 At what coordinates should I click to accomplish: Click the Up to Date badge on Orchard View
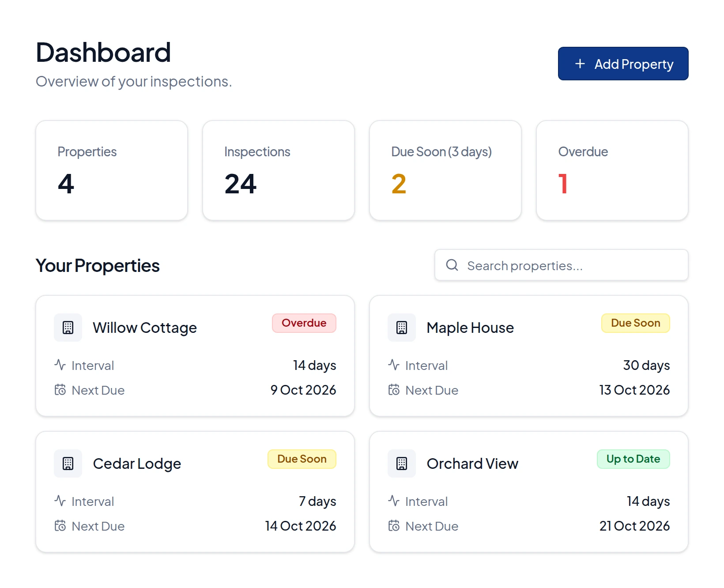633,459
